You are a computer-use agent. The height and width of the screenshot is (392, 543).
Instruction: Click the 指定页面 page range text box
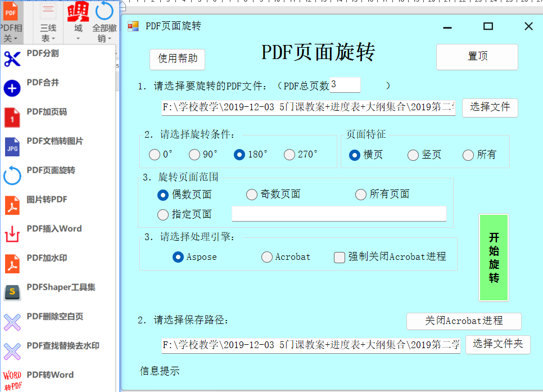tap(339, 214)
